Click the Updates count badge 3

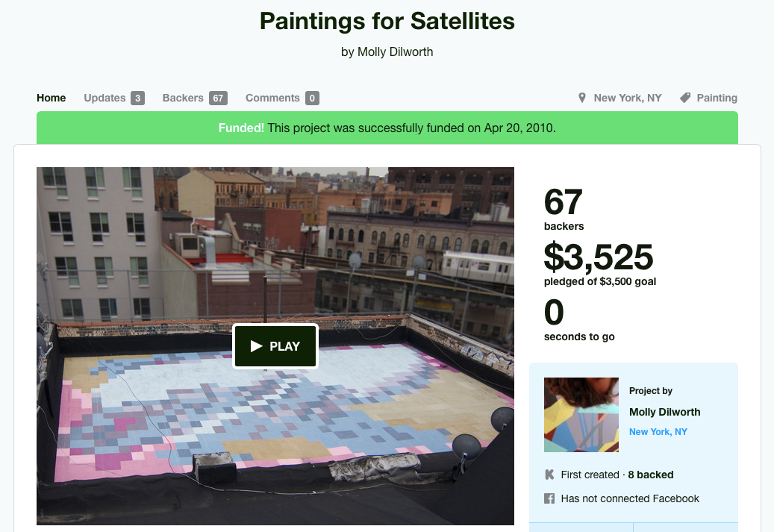(137, 98)
